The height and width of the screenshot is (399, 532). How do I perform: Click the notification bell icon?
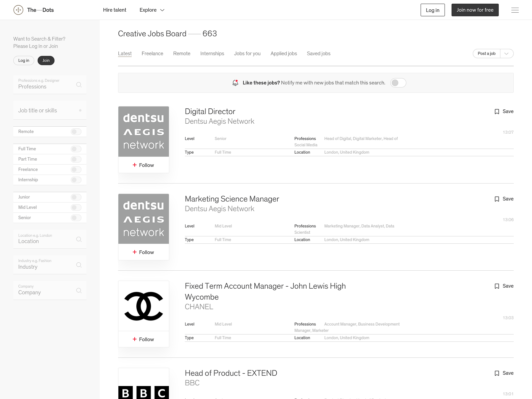point(235,83)
